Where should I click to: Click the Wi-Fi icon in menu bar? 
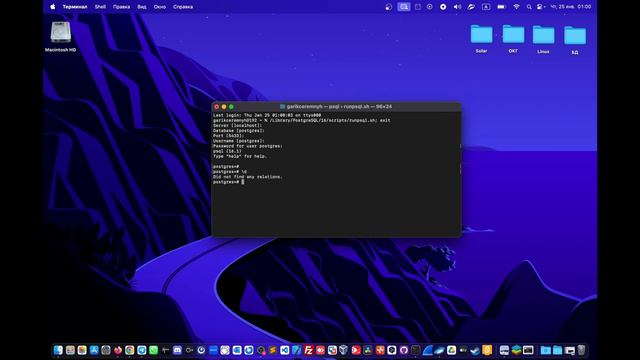pos(516,7)
